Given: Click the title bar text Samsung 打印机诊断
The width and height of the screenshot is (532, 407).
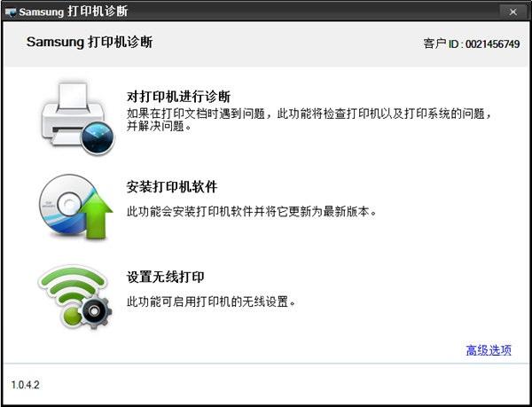Looking at the screenshot, I should (x=74, y=12).
